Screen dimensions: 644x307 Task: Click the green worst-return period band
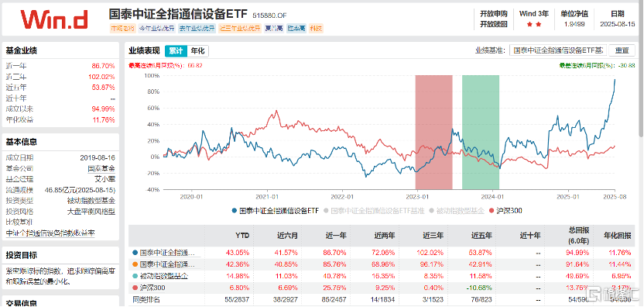click(481, 132)
